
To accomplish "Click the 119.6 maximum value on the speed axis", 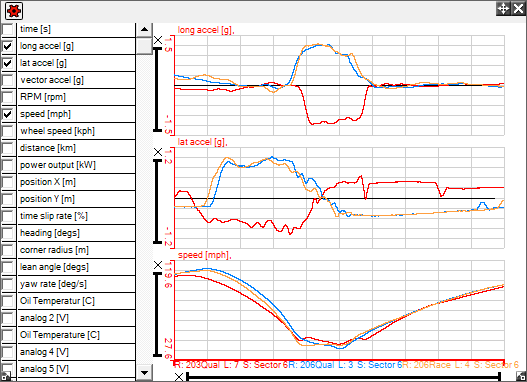I will coord(168,275).
